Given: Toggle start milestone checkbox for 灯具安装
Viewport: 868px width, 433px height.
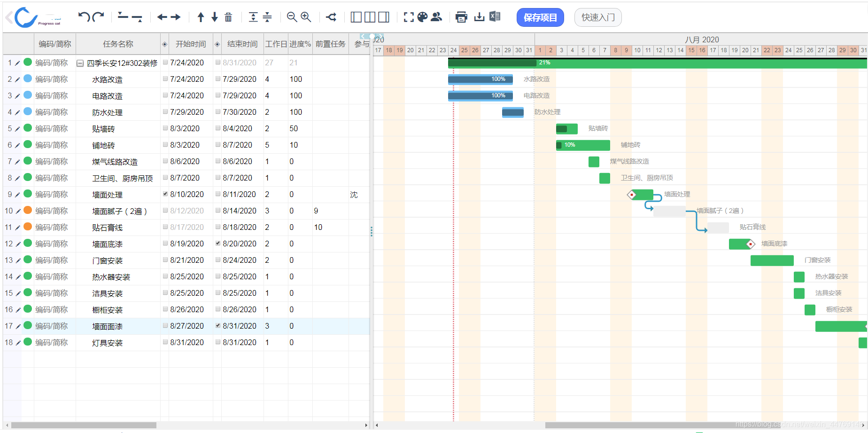Looking at the screenshot, I should (165, 342).
